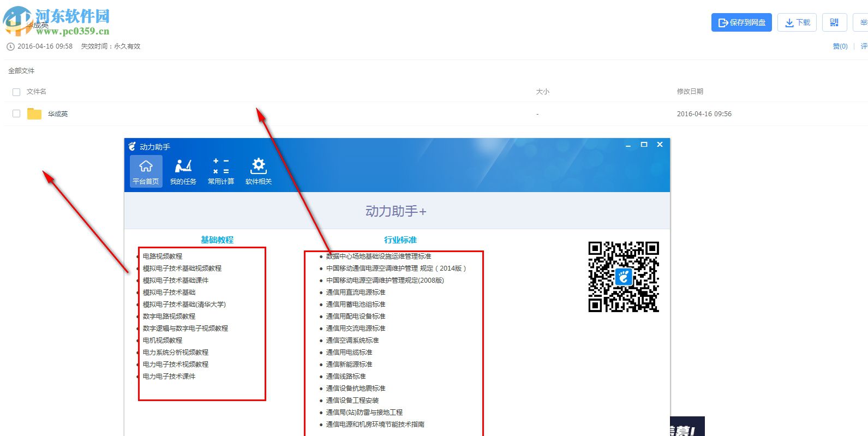Open 中国移动电源空调维护管理规定(2008版)
868x436 pixels.
tap(385, 280)
